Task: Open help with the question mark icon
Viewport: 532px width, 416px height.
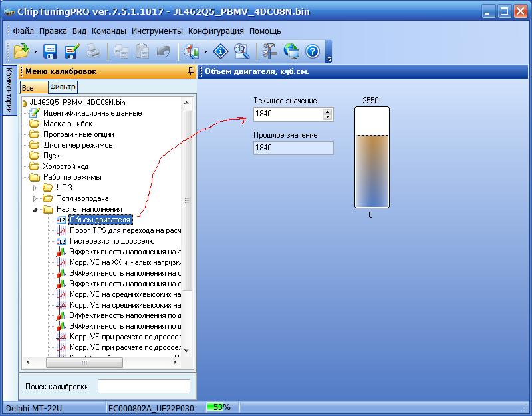Action: (313, 52)
